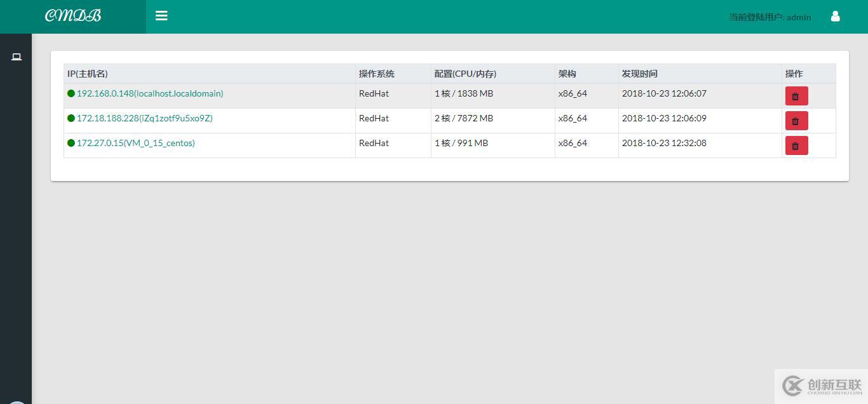This screenshot has width=868, height=404.
Task: Click green status dot for 172.18.188.228
Action: (71, 118)
